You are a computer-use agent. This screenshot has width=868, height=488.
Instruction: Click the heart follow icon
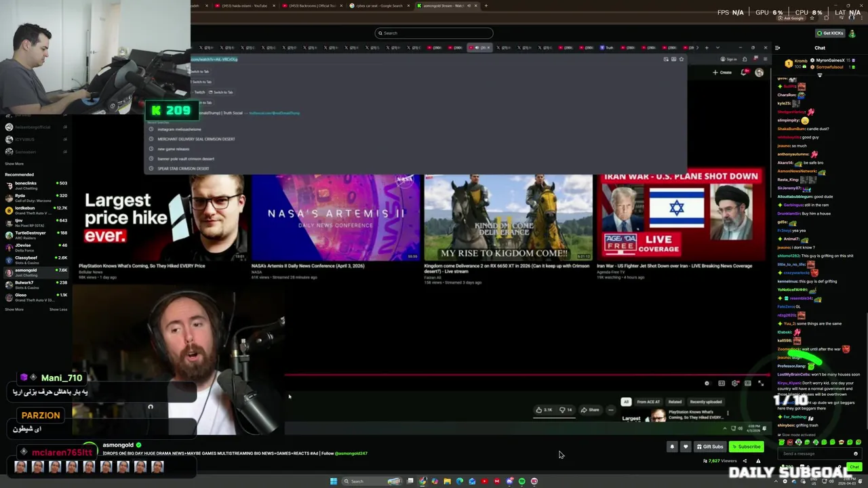(x=685, y=447)
